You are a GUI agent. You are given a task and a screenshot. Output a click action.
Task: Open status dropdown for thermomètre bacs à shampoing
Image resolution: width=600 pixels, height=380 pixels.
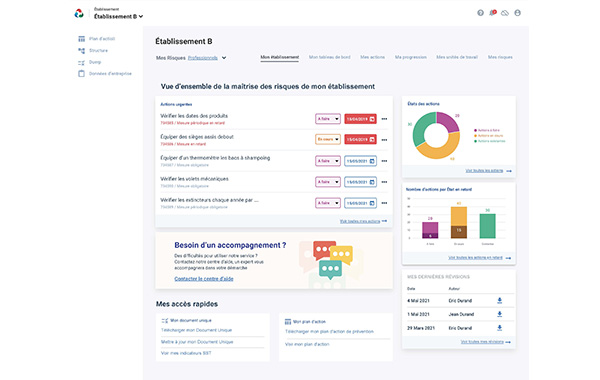click(x=328, y=161)
